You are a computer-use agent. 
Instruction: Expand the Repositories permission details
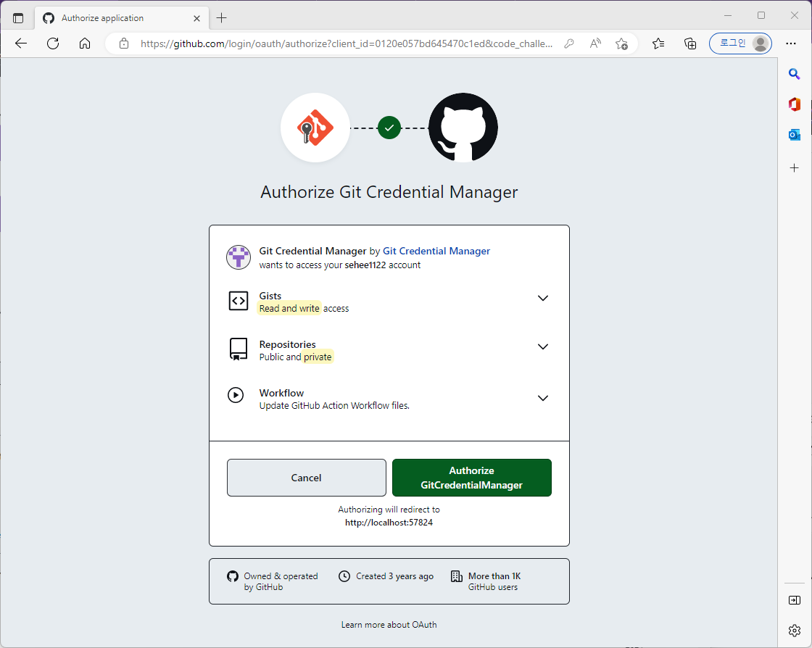[543, 346]
